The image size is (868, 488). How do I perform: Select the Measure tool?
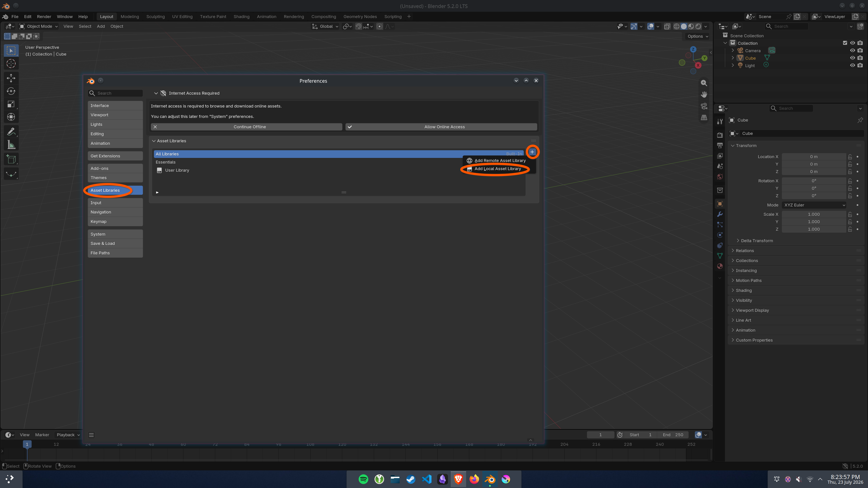click(11, 145)
